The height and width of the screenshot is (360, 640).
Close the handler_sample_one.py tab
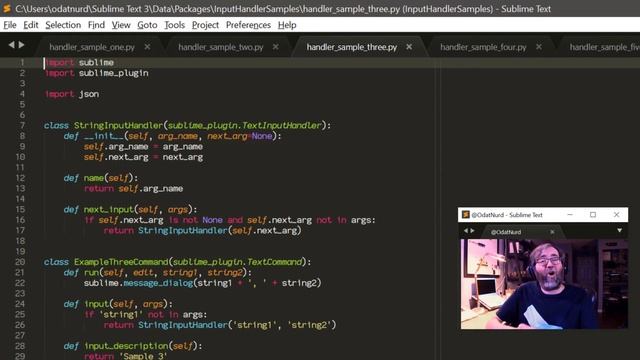[x=147, y=47]
